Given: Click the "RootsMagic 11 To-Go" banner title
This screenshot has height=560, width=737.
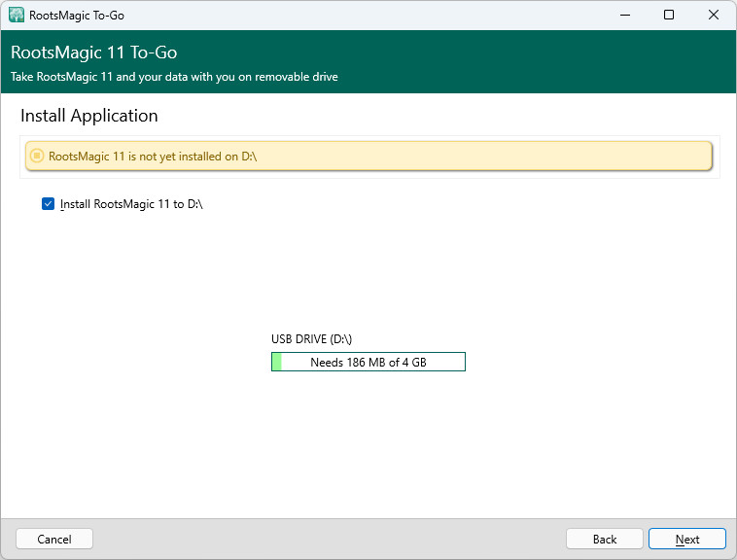Looking at the screenshot, I should tap(94, 52).
